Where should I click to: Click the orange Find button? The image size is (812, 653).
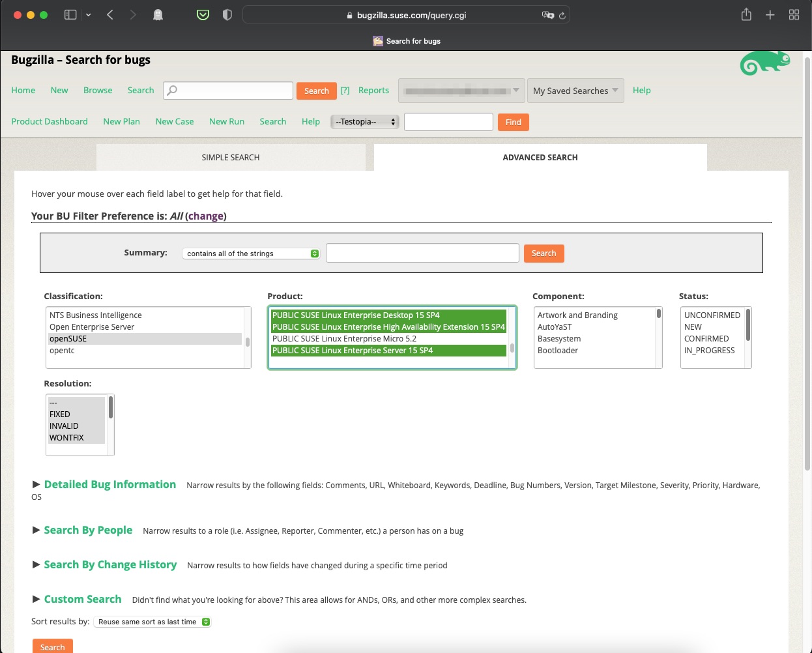[513, 122]
